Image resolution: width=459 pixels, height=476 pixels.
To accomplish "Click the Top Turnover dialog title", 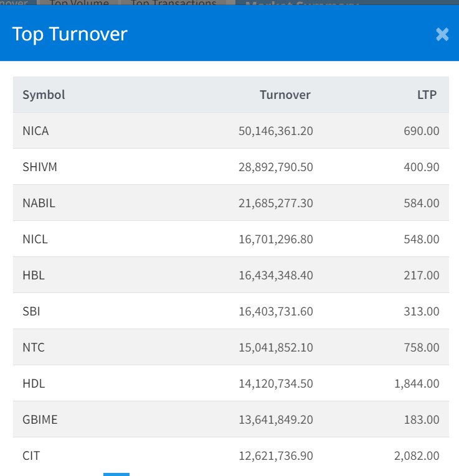I will [x=70, y=34].
